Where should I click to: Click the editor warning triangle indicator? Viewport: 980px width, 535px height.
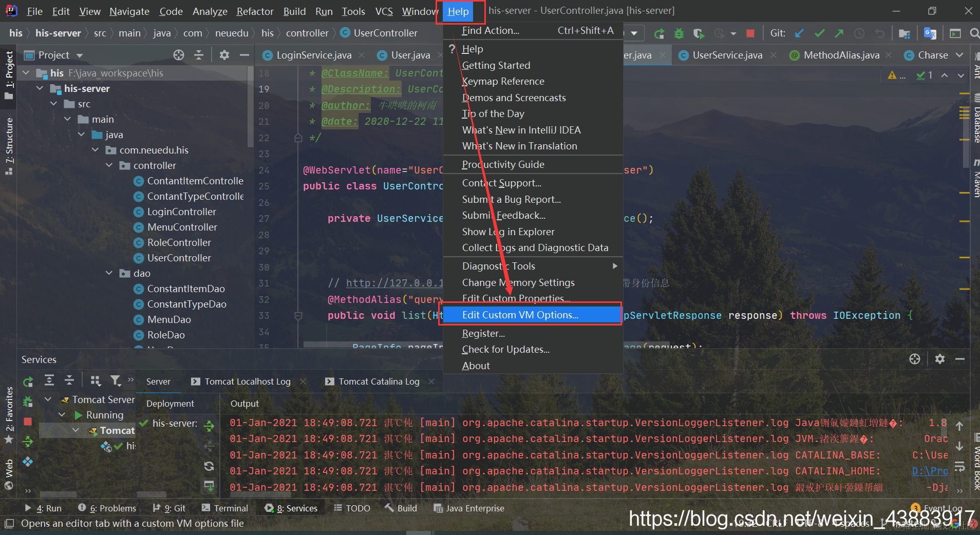(x=892, y=75)
